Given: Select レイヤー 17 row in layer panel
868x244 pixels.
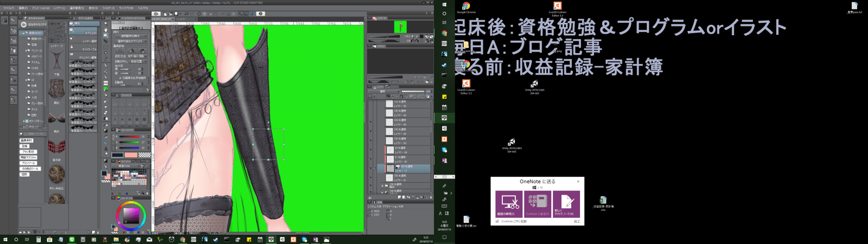Looking at the screenshot, I should point(404,169).
